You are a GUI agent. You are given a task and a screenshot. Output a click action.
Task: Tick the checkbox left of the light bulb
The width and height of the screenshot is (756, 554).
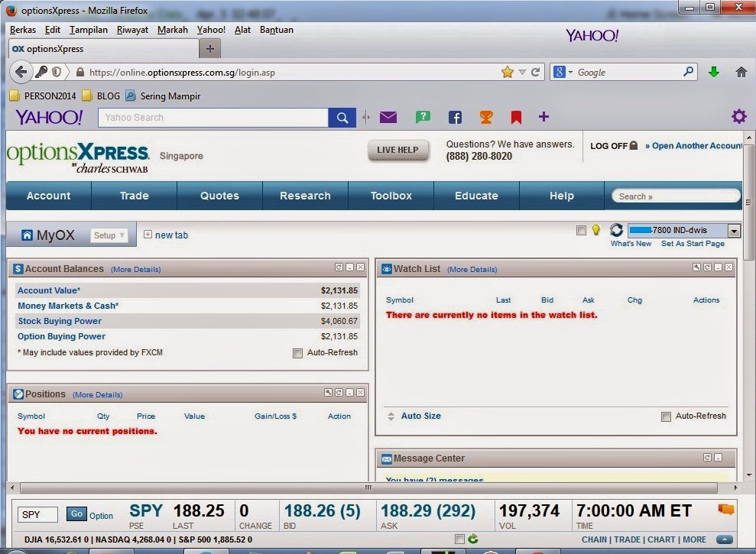click(581, 231)
